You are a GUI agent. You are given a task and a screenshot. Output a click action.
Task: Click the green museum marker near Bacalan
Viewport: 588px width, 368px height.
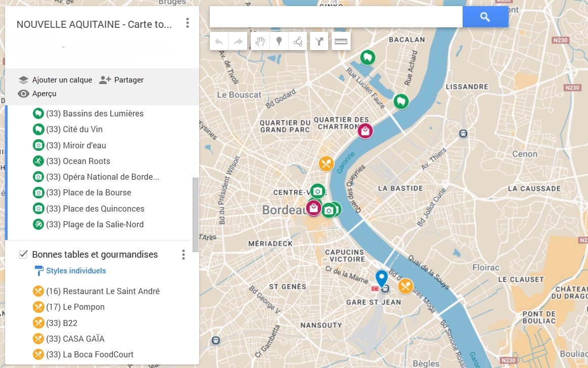[x=368, y=58]
